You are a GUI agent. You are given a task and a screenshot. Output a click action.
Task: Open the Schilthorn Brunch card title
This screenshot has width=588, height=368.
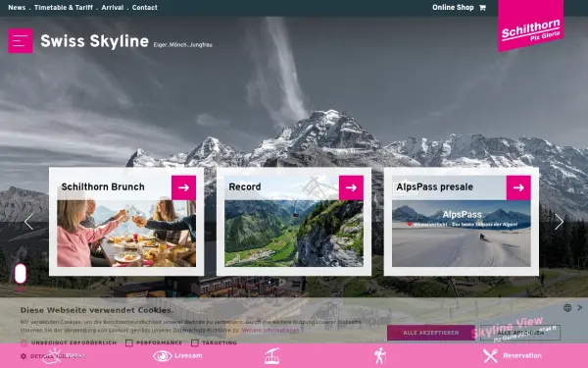[x=103, y=187]
